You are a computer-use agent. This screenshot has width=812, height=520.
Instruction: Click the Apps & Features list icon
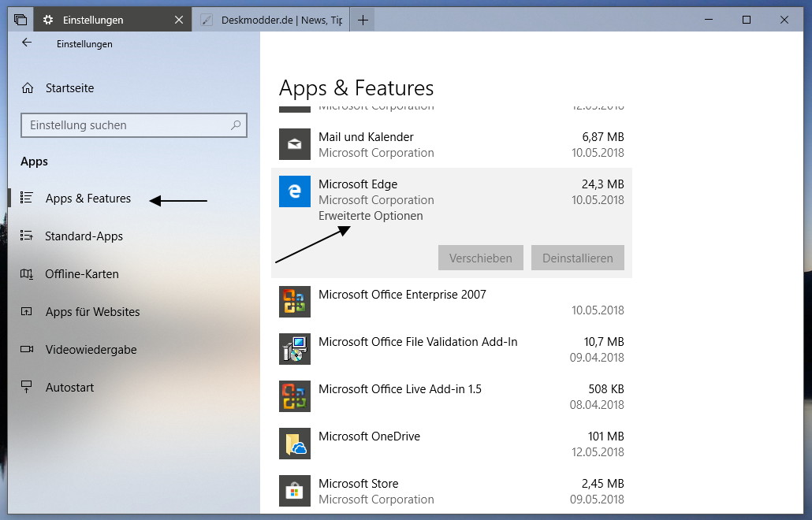pyautogui.click(x=27, y=199)
